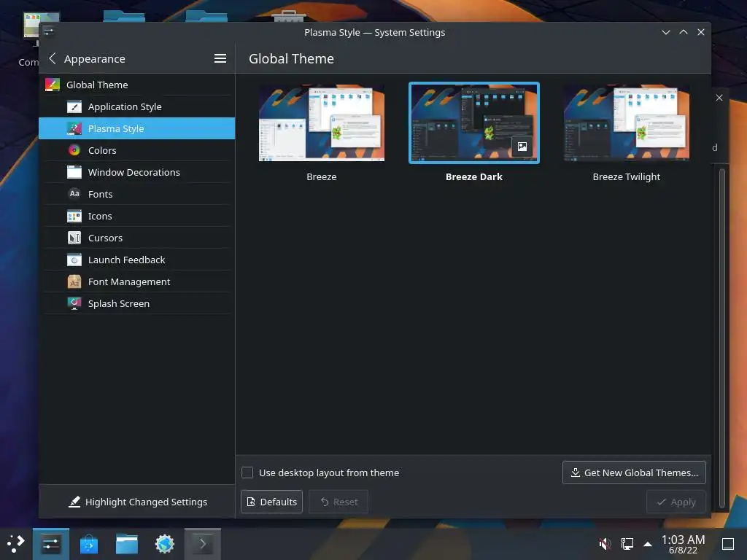747x560 pixels.
Task: Click the Plasma Style icon in sidebar
Action: 74,128
